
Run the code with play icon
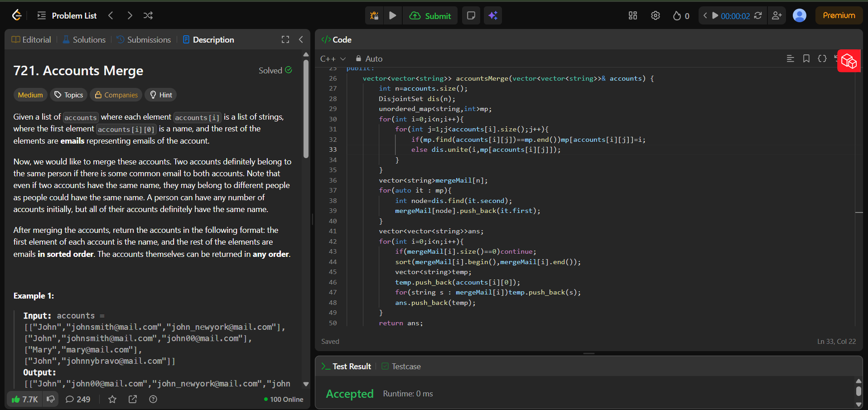[393, 16]
